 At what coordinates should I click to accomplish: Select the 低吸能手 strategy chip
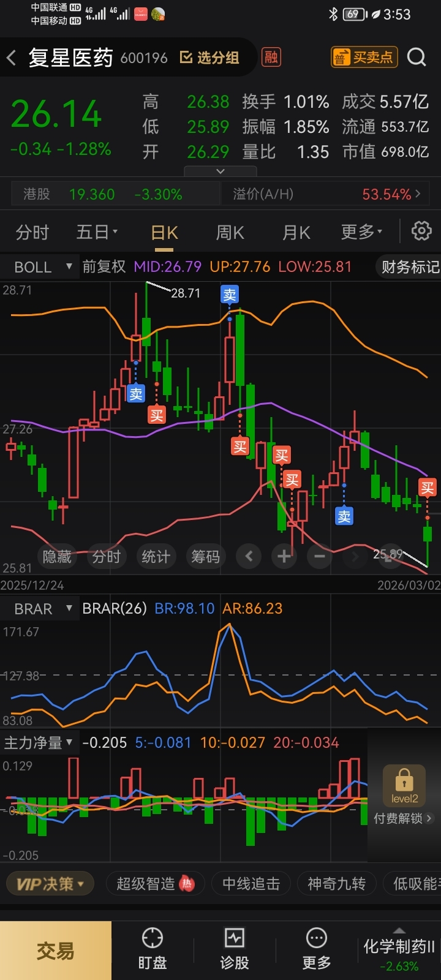[413, 884]
